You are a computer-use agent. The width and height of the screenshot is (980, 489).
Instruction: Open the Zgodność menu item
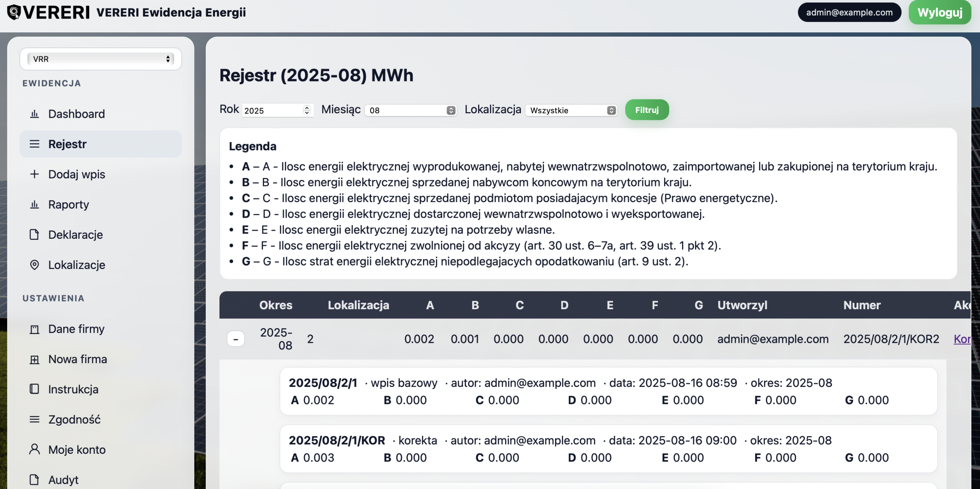74,419
